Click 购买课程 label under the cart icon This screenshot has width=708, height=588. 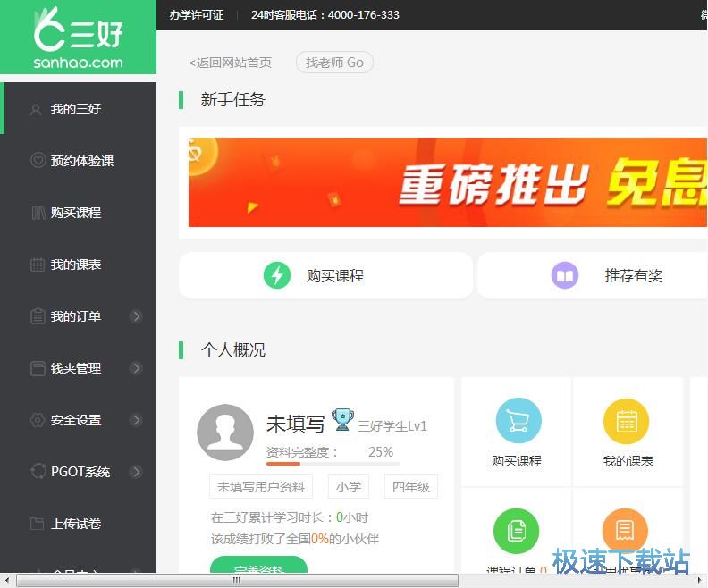517,461
